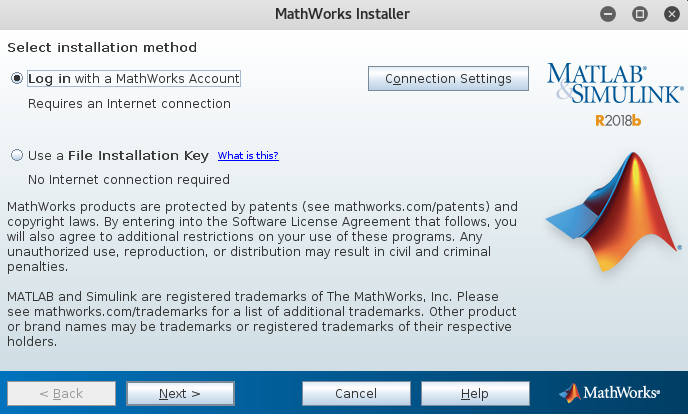Maximize the MathWorks Installer window

[x=640, y=14]
